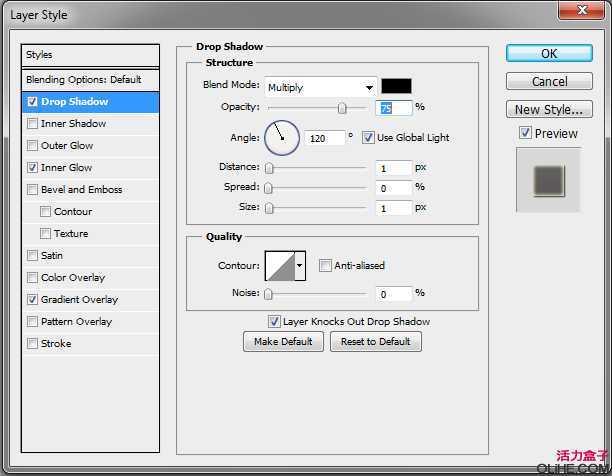
Task: Click the Size value field
Action: pyautogui.click(x=394, y=208)
